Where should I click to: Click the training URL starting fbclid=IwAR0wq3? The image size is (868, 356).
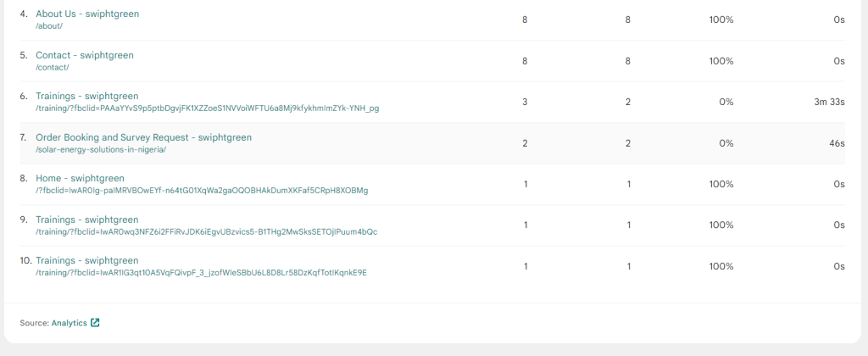pyautogui.click(x=206, y=231)
